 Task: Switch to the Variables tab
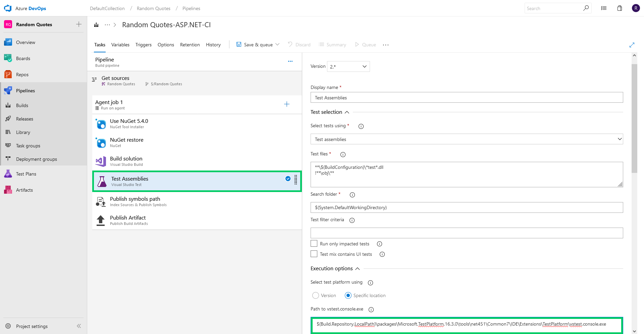coord(120,45)
